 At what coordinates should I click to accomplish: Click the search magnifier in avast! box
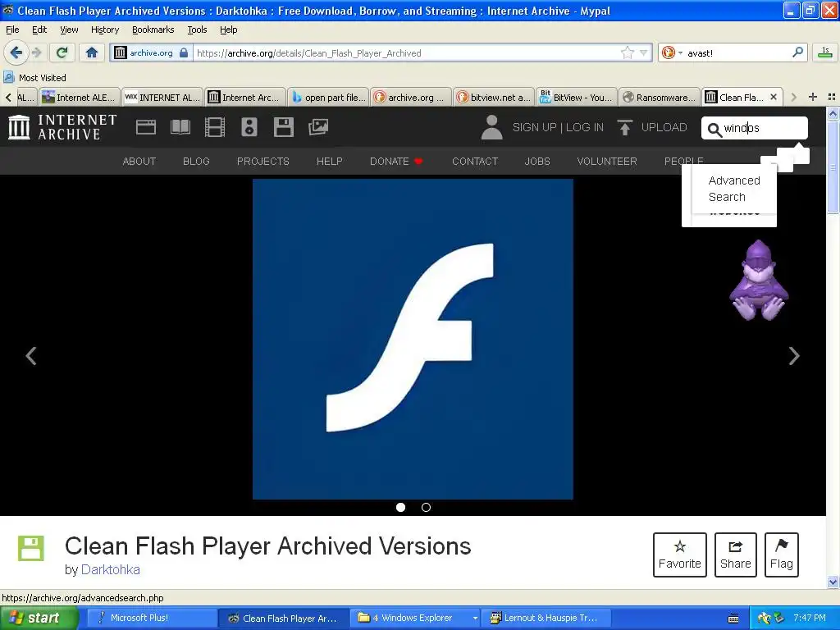click(x=797, y=52)
